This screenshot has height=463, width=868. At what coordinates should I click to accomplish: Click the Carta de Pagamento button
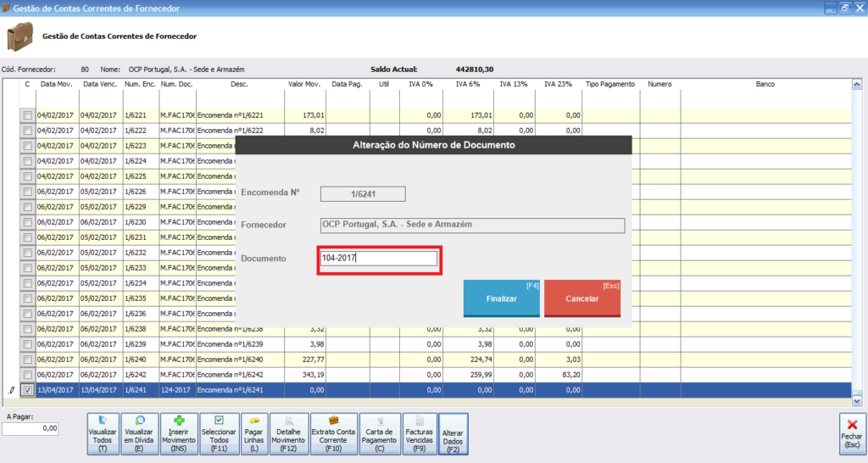click(x=378, y=435)
